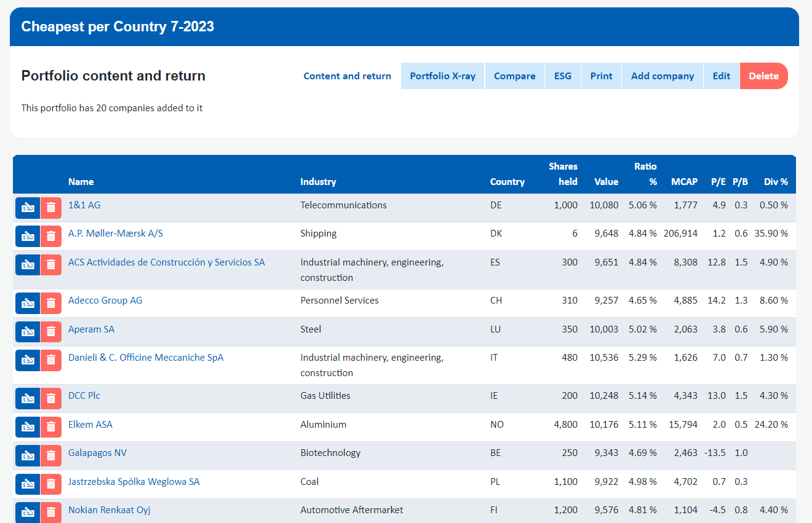The height and width of the screenshot is (523, 812).
Task: Click the Div % column header
Action: tap(776, 182)
